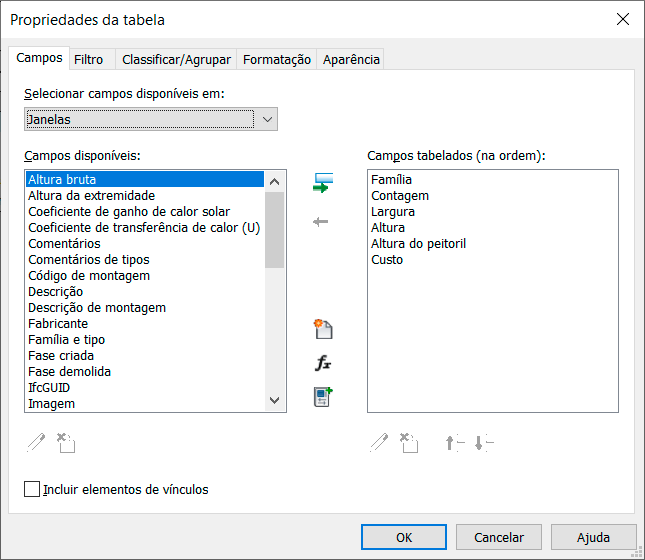645x560 pixels.
Task: Confirm with the OK button
Action: pyautogui.click(x=404, y=537)
